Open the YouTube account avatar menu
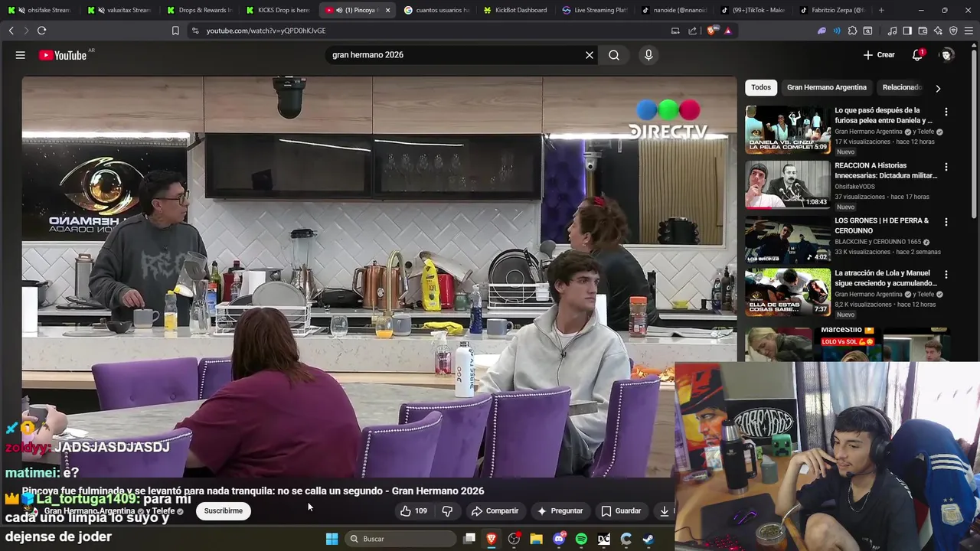The width and height of the screenshot is (980, 551). 947,55
